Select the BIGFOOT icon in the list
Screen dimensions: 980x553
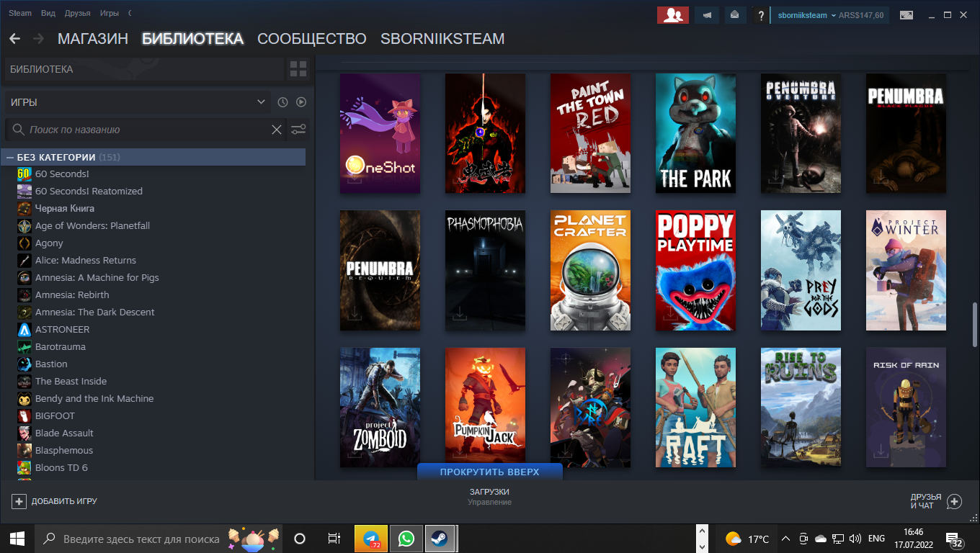[24, 415]
